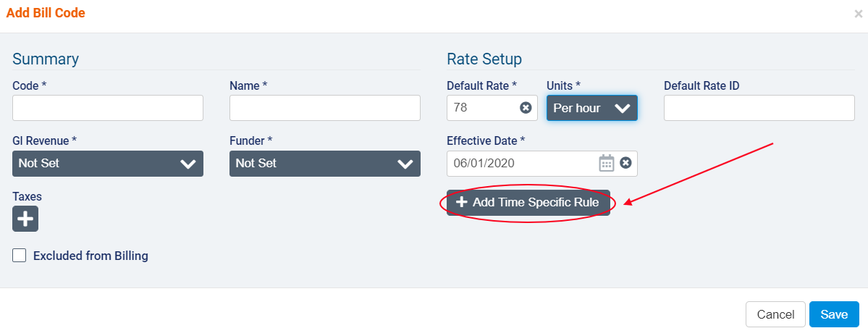
Task: Save the new bill code
Action: (x=834, y=314)
